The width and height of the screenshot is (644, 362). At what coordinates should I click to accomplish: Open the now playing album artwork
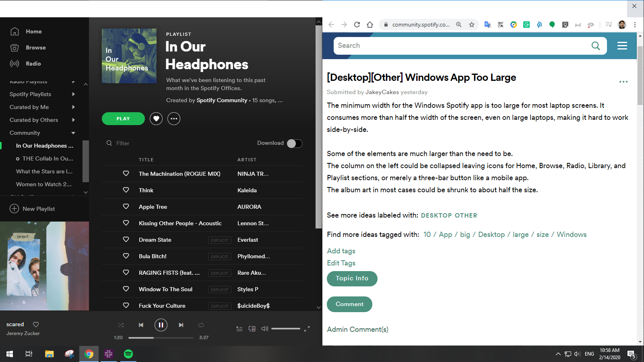click(x=44, y=266)
